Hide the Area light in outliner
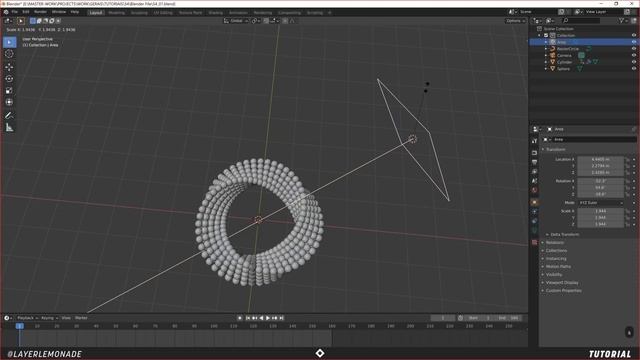 click(634, 42)
